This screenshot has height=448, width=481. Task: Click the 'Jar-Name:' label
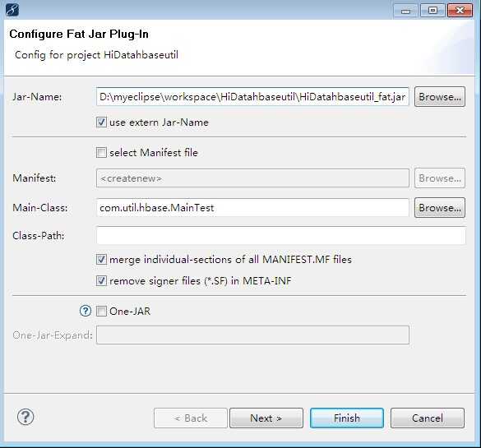(37, 97)
